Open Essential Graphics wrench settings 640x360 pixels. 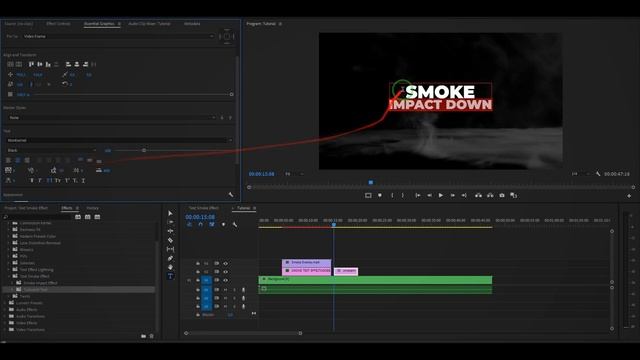[x=231, y=195]
